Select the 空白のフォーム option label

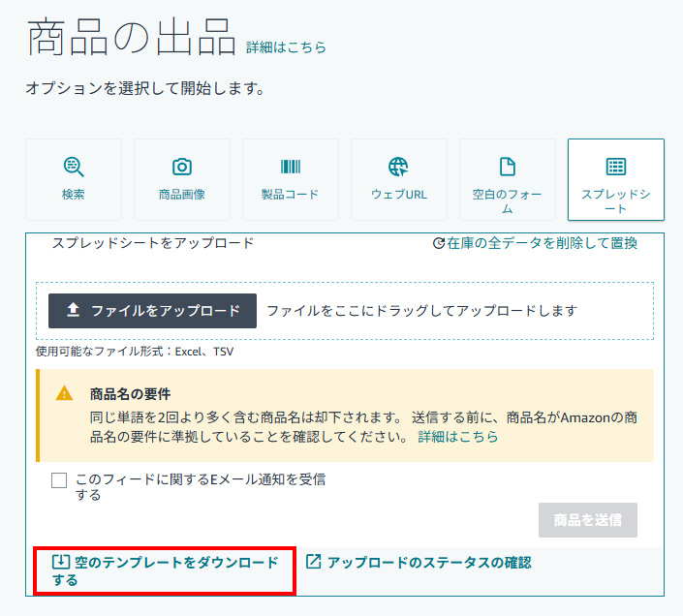[508, 201]
